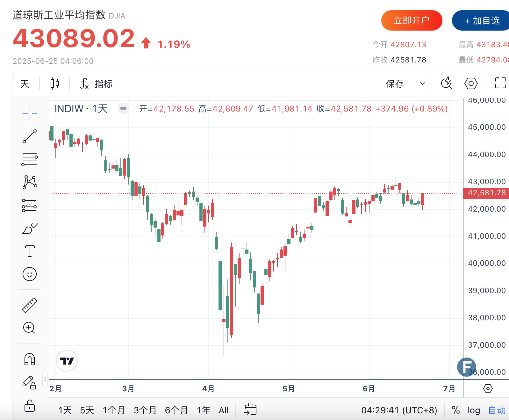Enter fullscreen chart mode

(500, 83)
